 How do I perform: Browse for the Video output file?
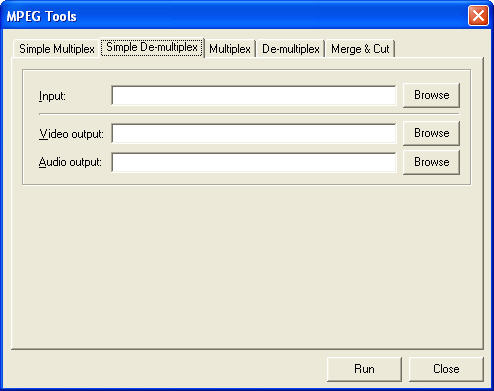(x=431, y=133)
